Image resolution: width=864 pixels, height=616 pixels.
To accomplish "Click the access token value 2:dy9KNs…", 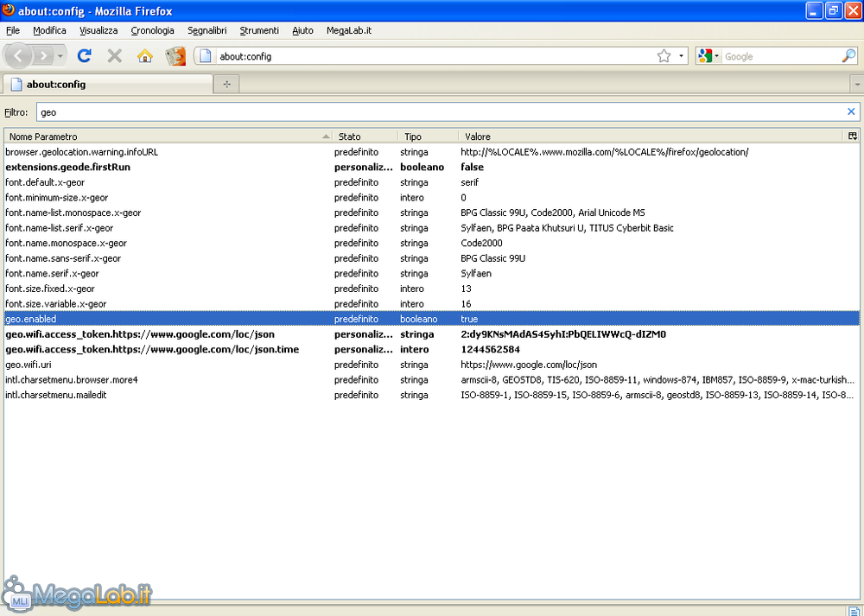I will click(x=563, y=334).
